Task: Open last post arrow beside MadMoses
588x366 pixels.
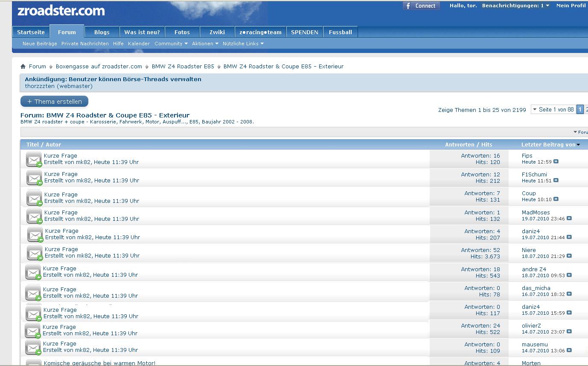Action: point(569,219)
